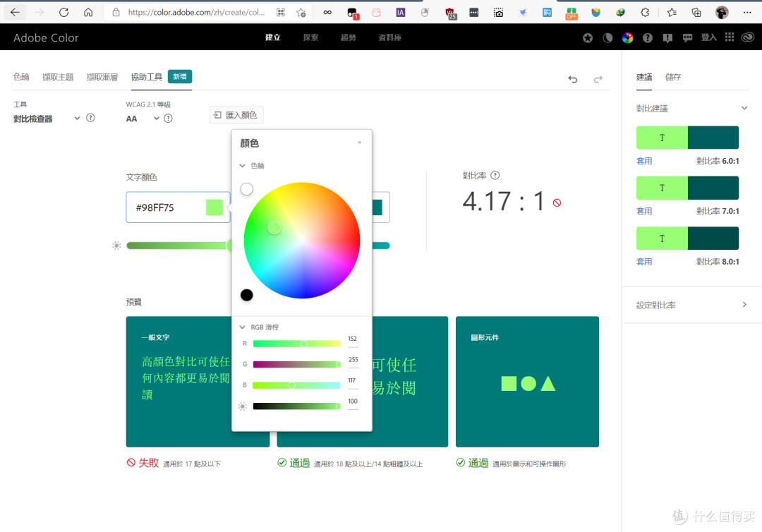Screen dimensions: 762x532
Task: Pick white circle in color picker
Action: [247, 189]
